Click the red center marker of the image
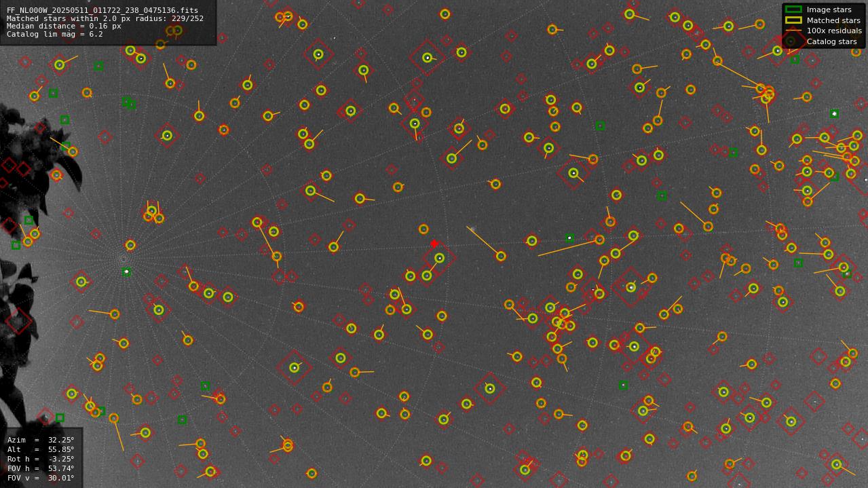 pyautogui.click(x=434, y=244)
